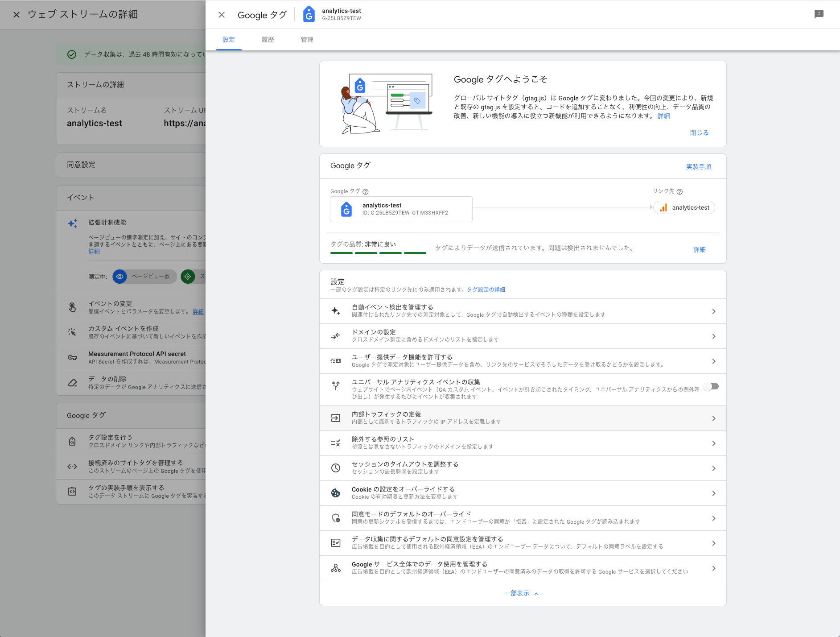The width and height of the screenshot is (840, 637).
Task: Enable ユニバーサル アナリティクス イベントの収集
Action: coord(712,386)
